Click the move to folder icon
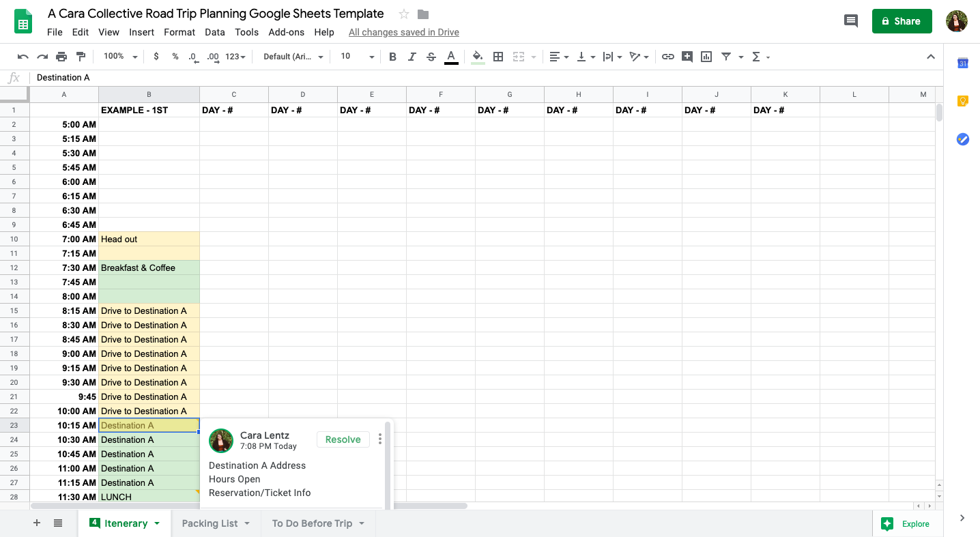The width and height of the screenshot is (980, 537). tap(423, 14)
